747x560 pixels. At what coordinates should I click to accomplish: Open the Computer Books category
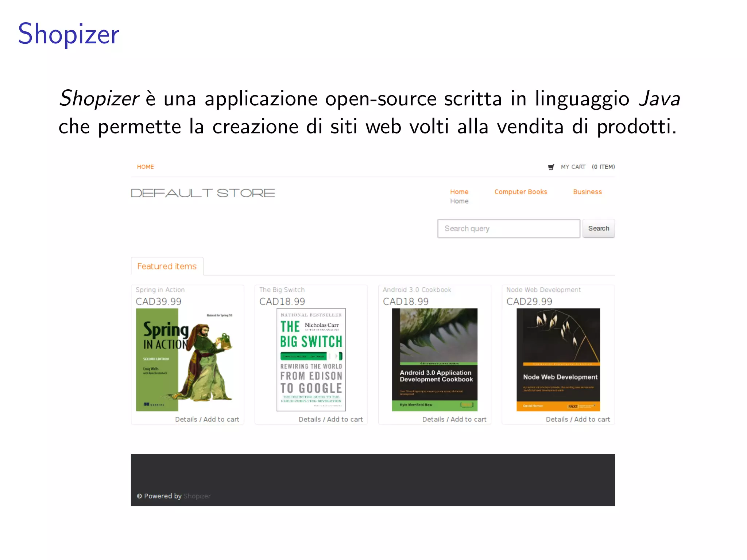click(520, 192)
